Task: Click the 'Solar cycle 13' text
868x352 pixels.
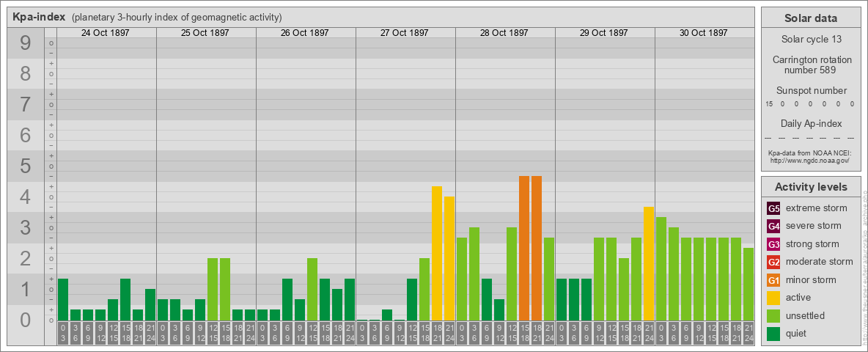Action: (x=811, y=40)
